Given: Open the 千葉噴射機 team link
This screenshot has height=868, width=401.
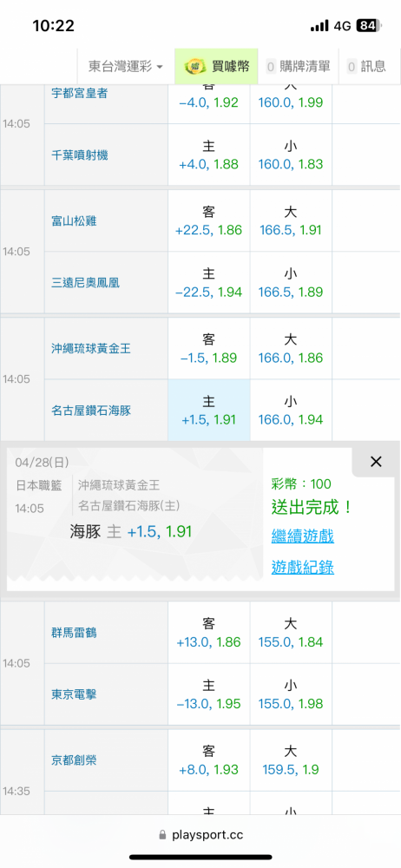Looking at the screenshot, I should [79, 155].
